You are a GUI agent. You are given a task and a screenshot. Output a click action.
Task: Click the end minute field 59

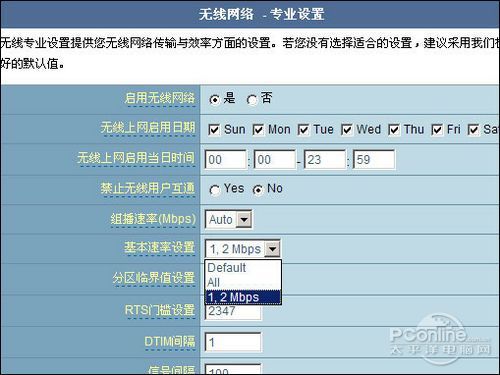374,160
